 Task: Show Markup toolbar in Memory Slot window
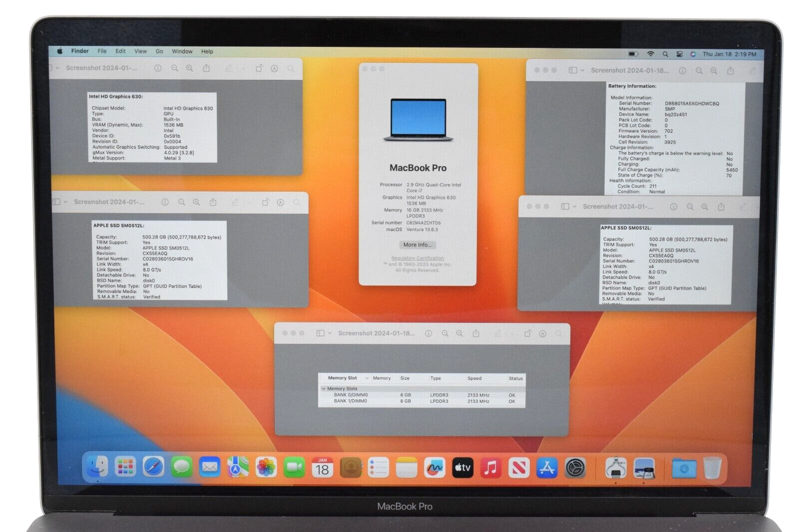tap(543, 333)
